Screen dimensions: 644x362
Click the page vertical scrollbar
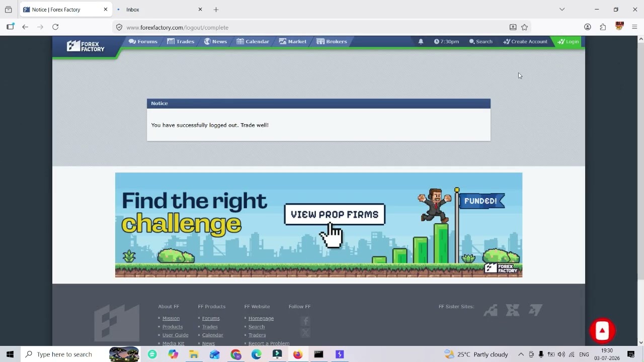[x=640, y=191]
